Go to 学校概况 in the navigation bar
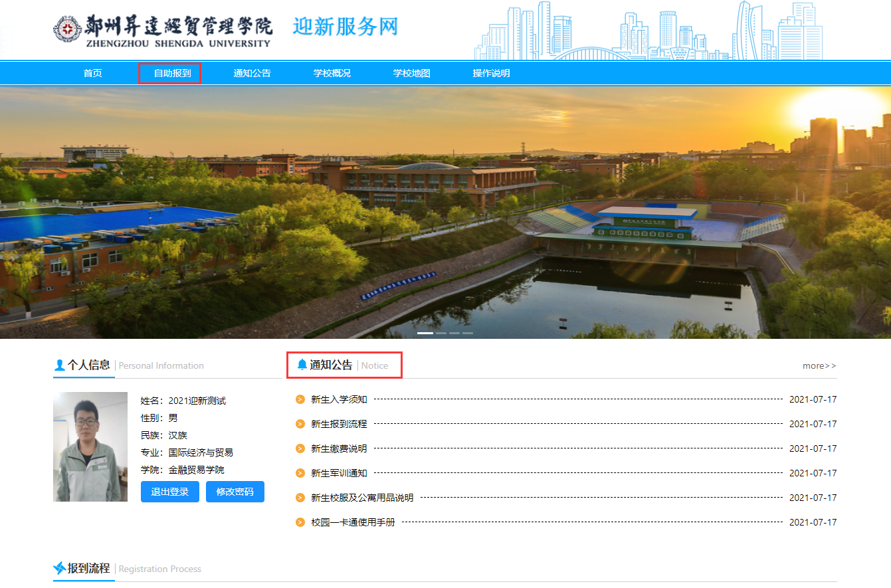 click(332, 73)
